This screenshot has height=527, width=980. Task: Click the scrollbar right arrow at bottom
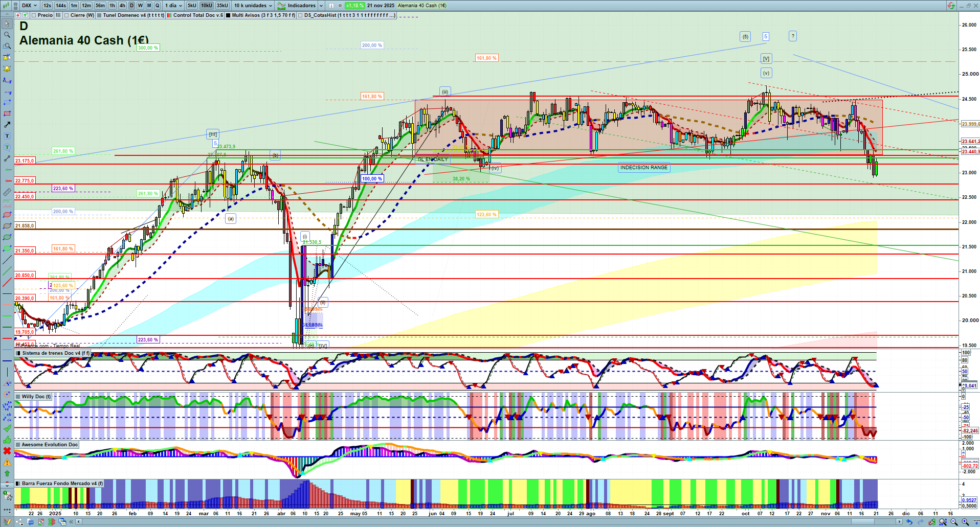(x=899, y=522)
